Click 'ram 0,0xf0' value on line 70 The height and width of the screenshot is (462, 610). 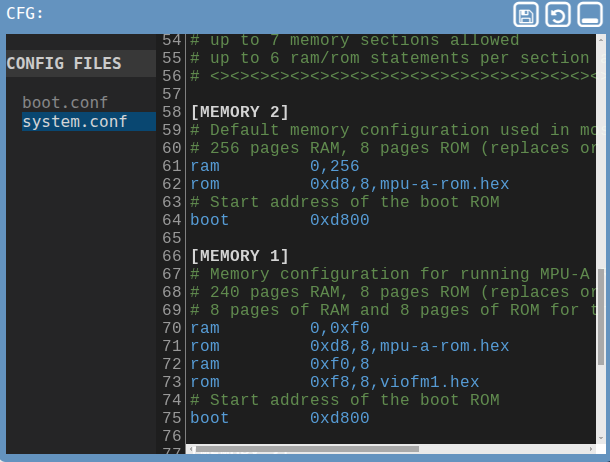pos(340,328)
